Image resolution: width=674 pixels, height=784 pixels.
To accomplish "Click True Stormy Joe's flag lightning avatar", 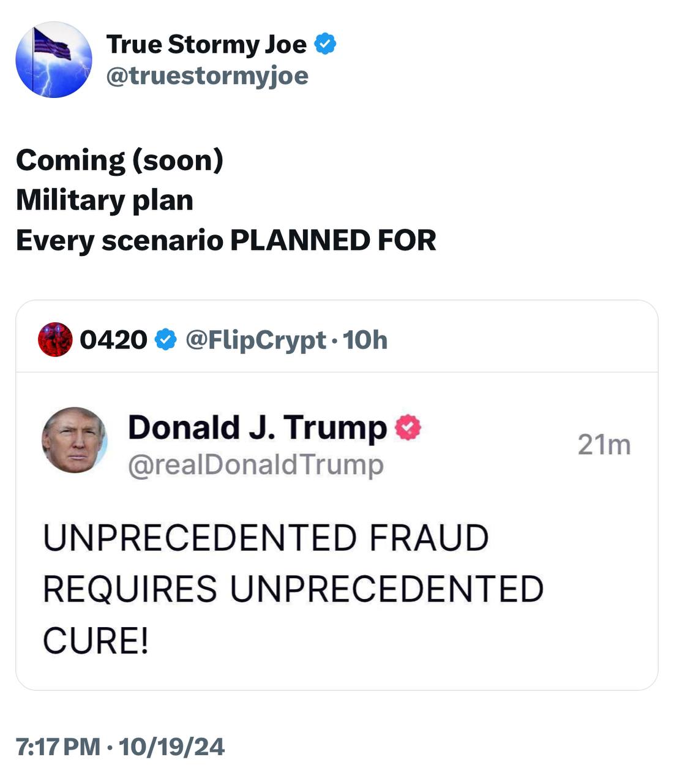I will 54,59.
